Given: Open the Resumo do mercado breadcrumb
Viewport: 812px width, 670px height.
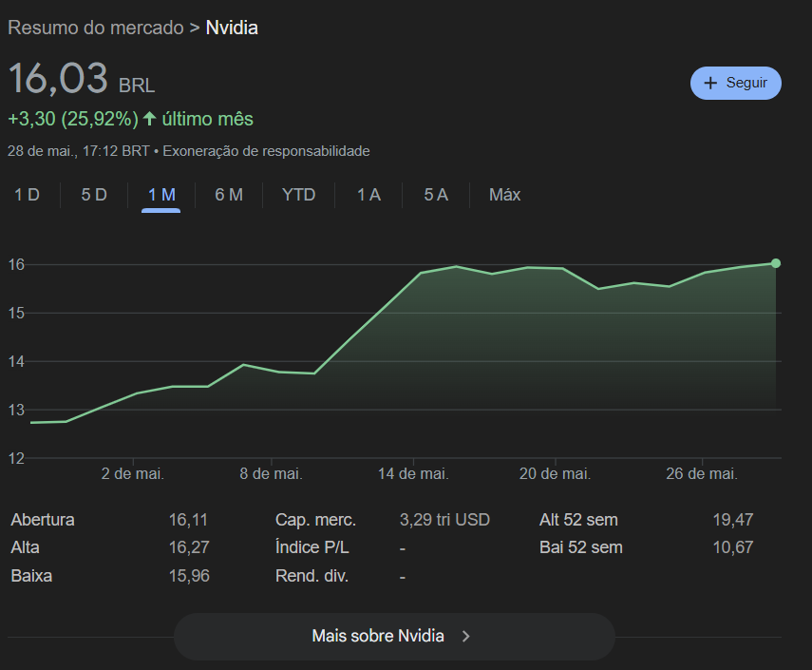Looking at the screenshot, I should [x=96, y=28].
